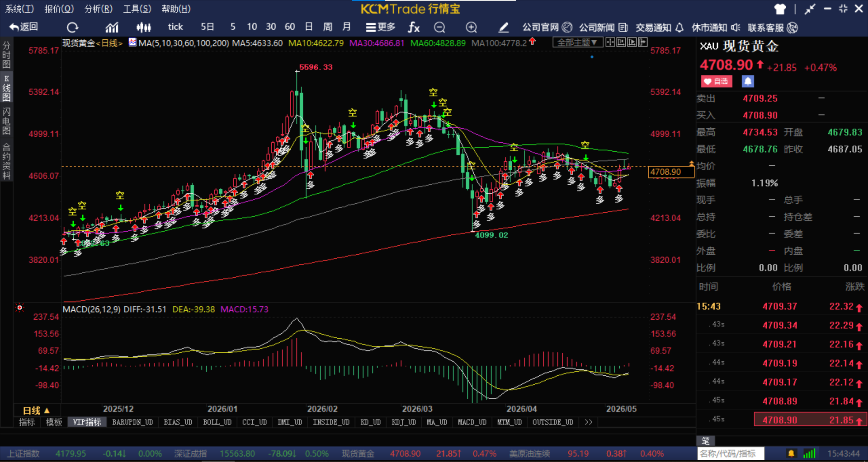Switch to the MACD_UD indicator tab
The width and height of the screenshot is (868, 462).
472,422
